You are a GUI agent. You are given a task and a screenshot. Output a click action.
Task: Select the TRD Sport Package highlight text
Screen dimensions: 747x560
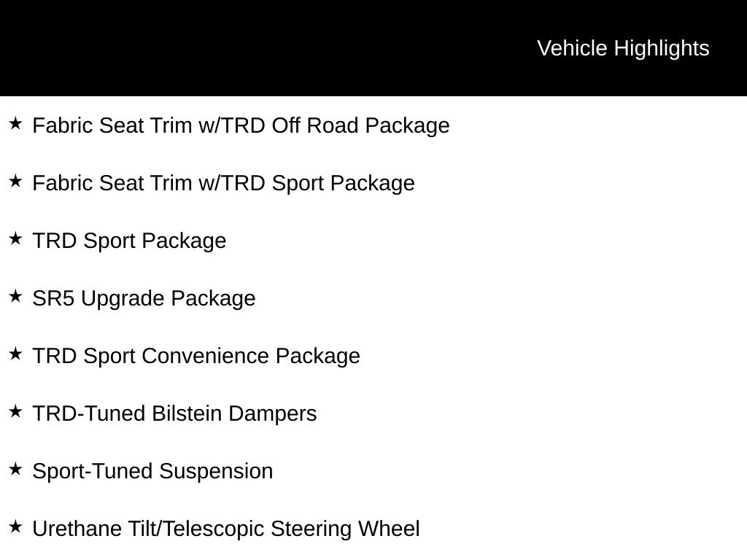click(x=129, y=241)
